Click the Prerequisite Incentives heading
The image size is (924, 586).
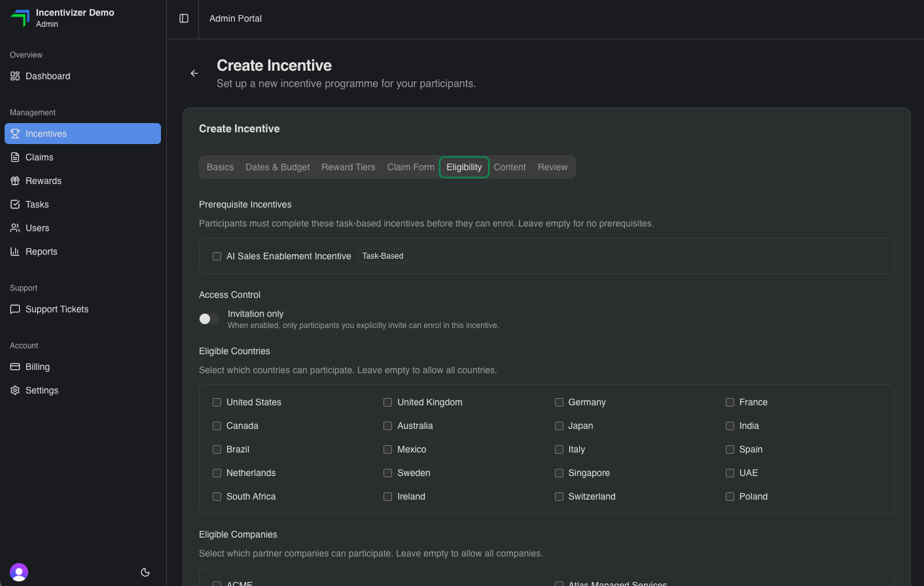click(245, 204)
